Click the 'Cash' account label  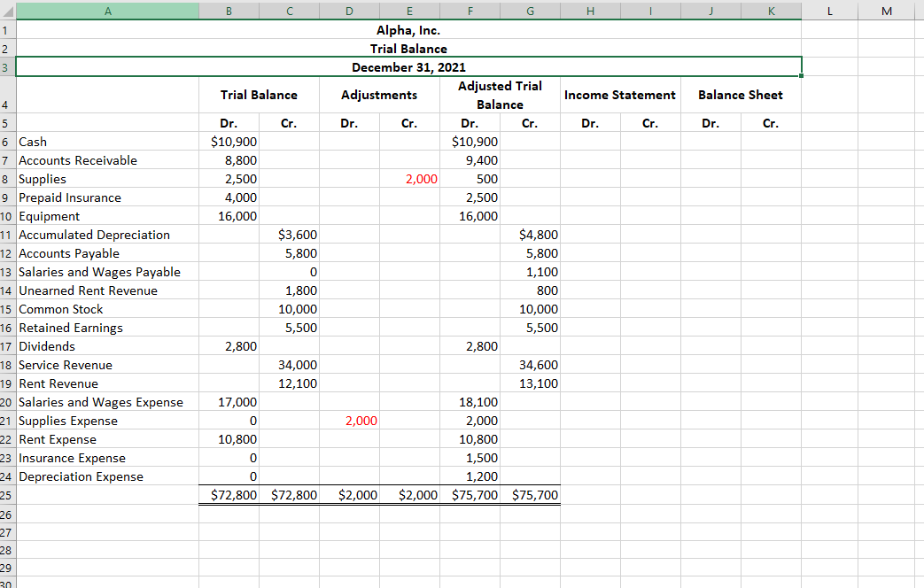33,142
